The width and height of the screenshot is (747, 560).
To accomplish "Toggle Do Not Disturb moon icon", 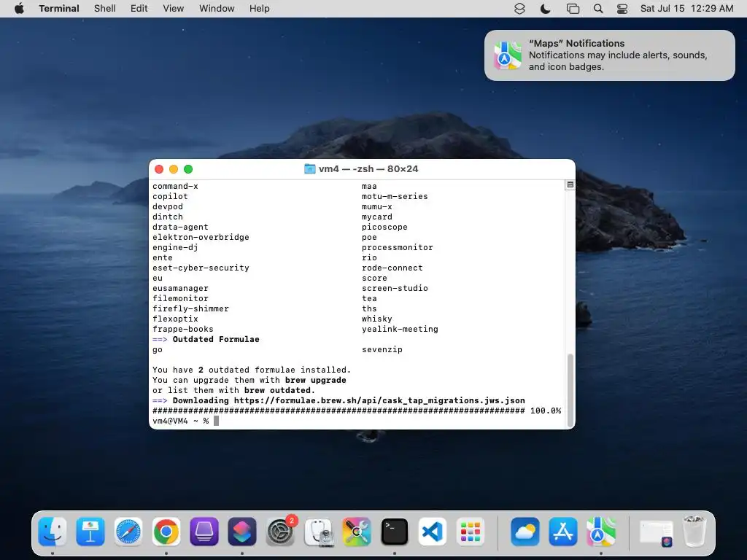I will click(x=546, y=9).
